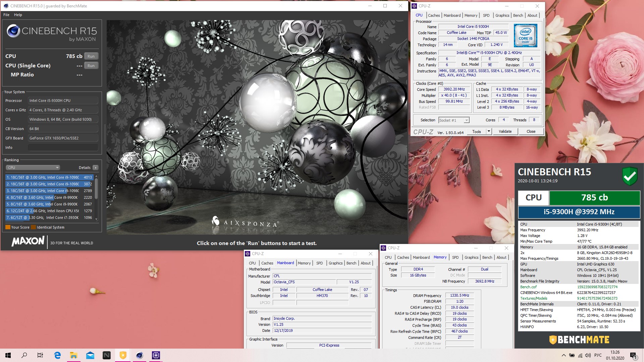
Task: Open Graphics tab in CPU-Z mainboard window
Action: coord(335,263)
